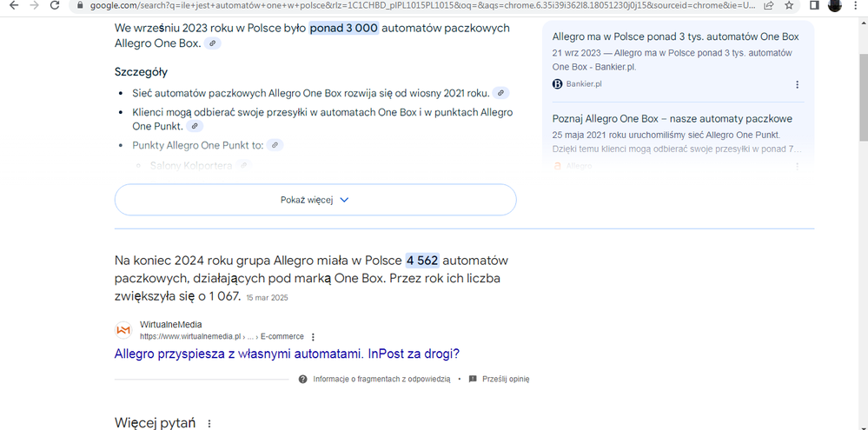Viewport: 868px width, 430px height.
Task: Reload the current Google page
Action: pyautogui.click(x=54, y=5)
